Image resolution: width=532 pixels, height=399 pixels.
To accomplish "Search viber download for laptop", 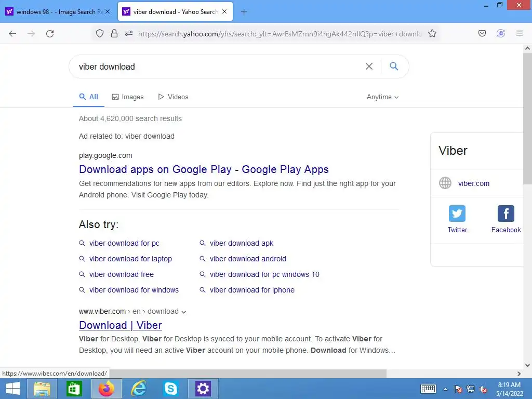I will (x=130, y=259).
